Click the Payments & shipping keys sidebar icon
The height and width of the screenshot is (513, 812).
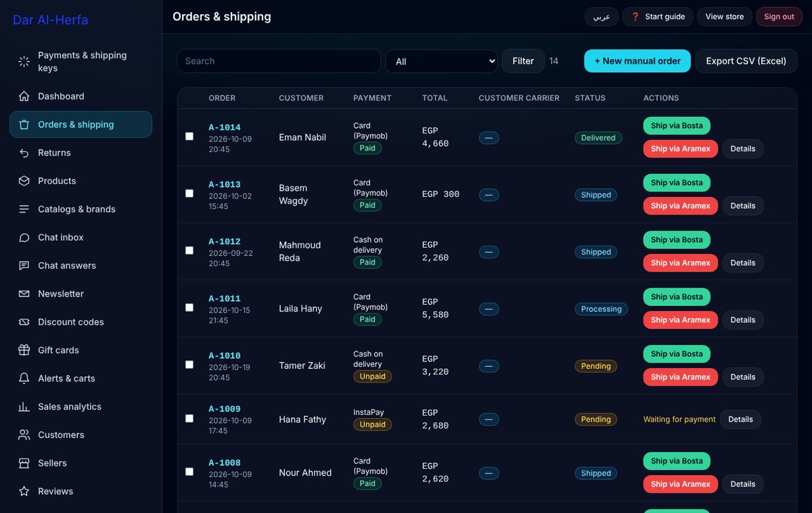coord(24,62)
